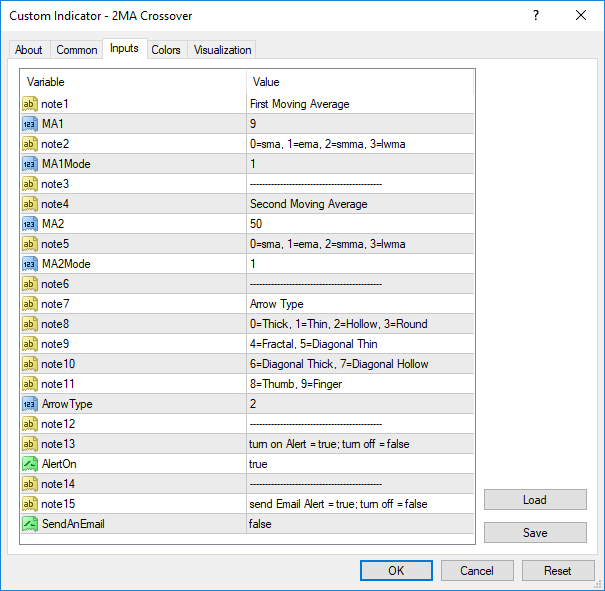The height and width of the screenshot is (591, 605).
Task: Select the Inputs tab
Action: pos(124,49)
